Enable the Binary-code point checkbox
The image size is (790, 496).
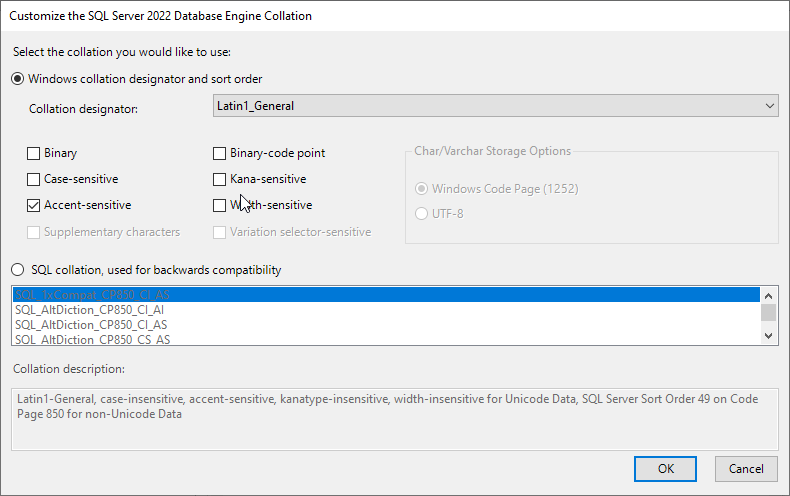click(220, 154)
